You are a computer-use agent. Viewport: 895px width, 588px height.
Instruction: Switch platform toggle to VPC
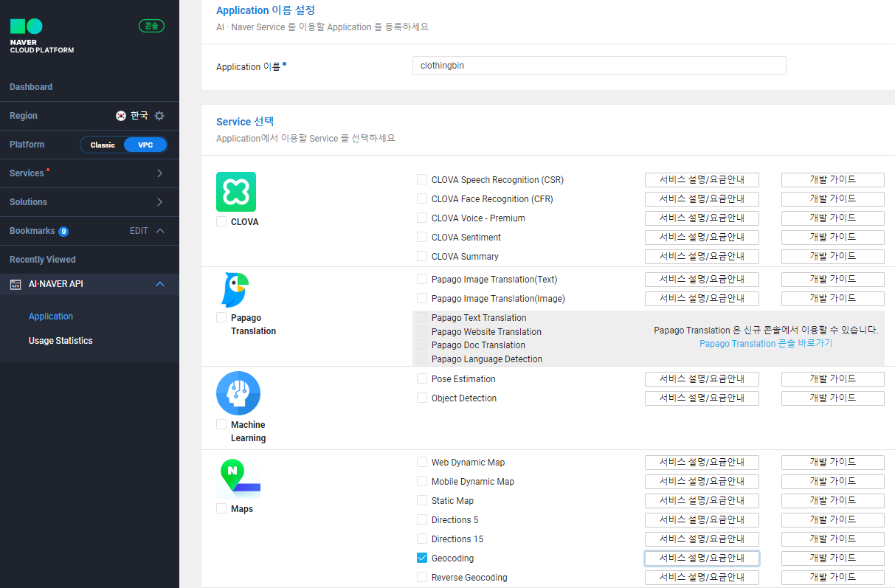coord(145,145)
